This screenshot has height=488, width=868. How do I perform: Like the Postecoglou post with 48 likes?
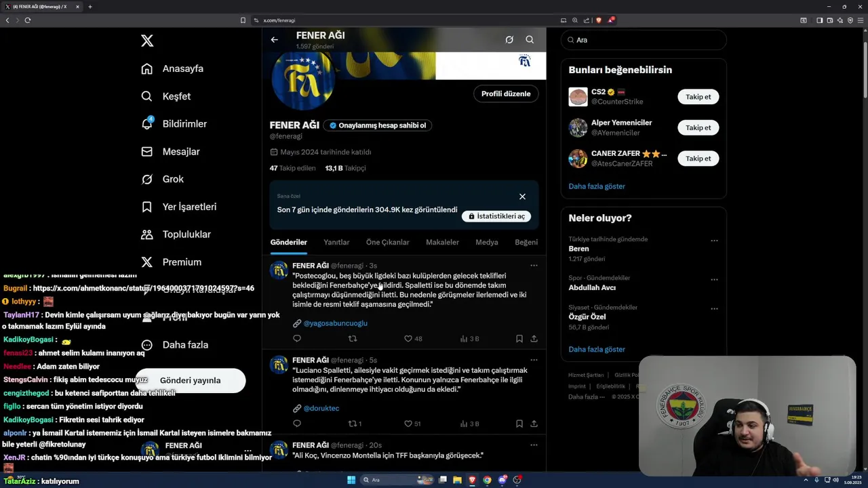point(413,339)
